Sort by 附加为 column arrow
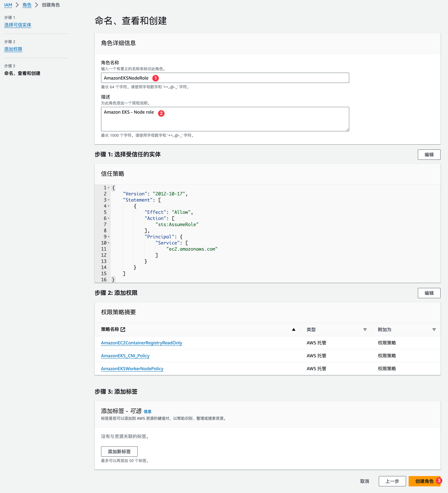This screenshot has height=493, width=448. click(x=434, y=330)
